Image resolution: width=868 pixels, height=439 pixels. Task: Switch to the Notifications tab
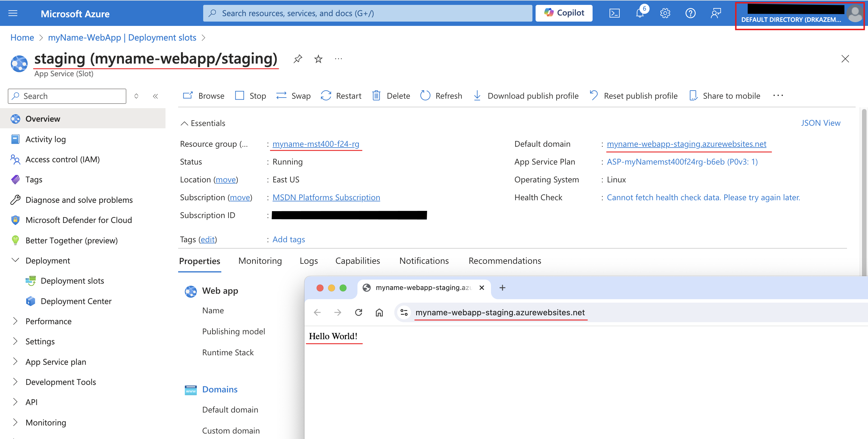[x=424, y=261]
